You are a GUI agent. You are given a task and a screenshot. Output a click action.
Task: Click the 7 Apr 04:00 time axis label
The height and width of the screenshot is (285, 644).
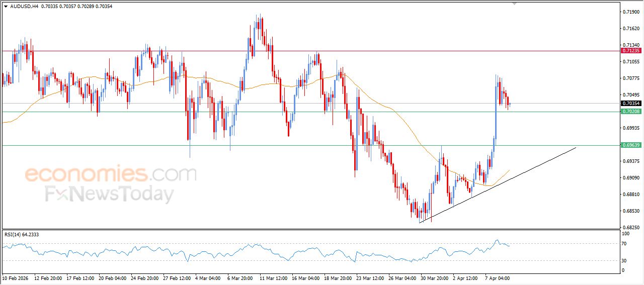pos(498,277)
